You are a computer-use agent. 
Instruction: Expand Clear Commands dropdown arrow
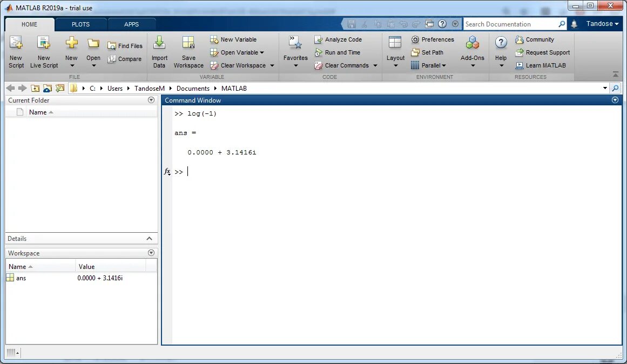(375, 65)
